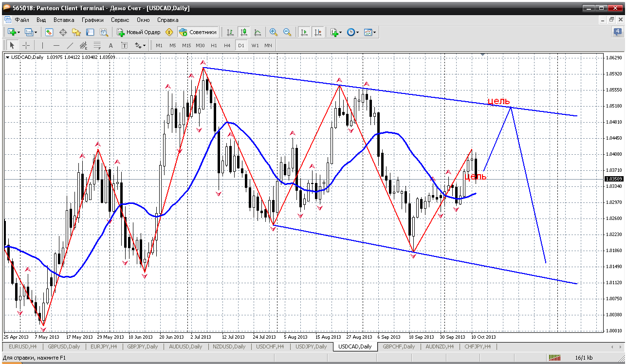The height and width of the screenshot is (364, 627).
Task: Select the H4 timeframe button
Action: (227, 45)
